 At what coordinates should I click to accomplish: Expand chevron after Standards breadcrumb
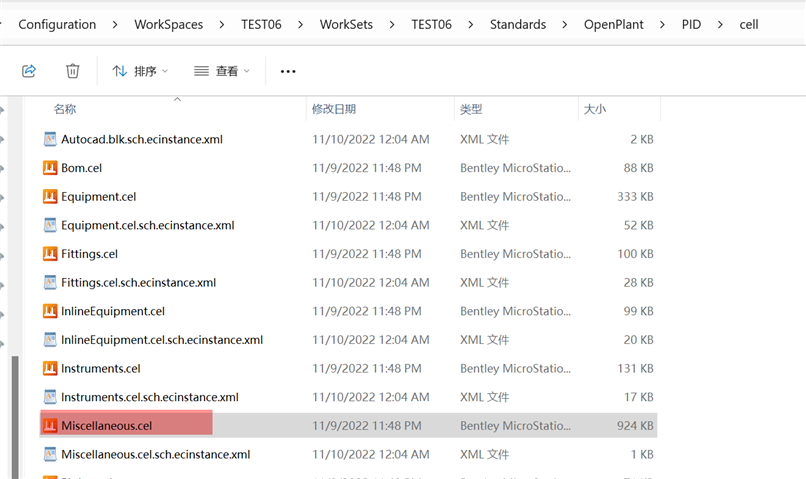[x=564, y=24]
